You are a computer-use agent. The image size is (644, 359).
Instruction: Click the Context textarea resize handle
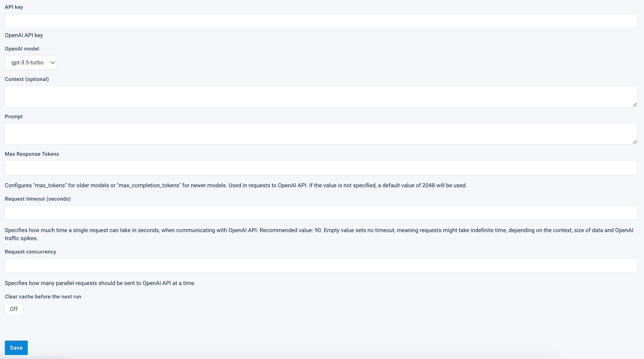pos(635,105)
